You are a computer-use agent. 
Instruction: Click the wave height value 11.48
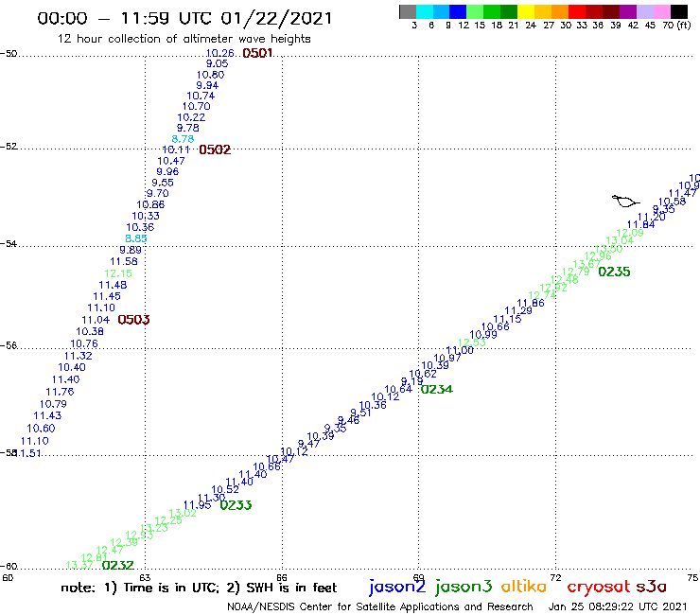(113, 285)
